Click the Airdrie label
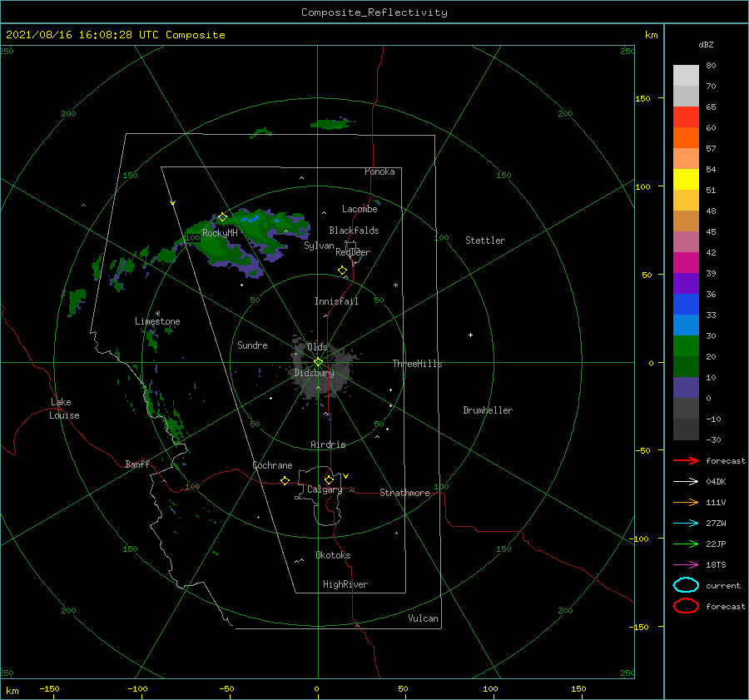The image size is (749, 700). (x=328, y=444)
